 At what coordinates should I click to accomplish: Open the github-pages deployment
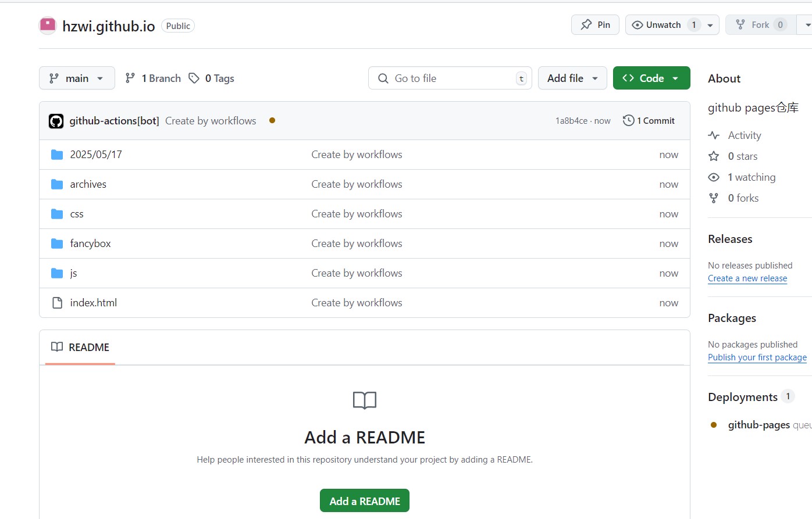pyautogui.click(x=759, y=425)
